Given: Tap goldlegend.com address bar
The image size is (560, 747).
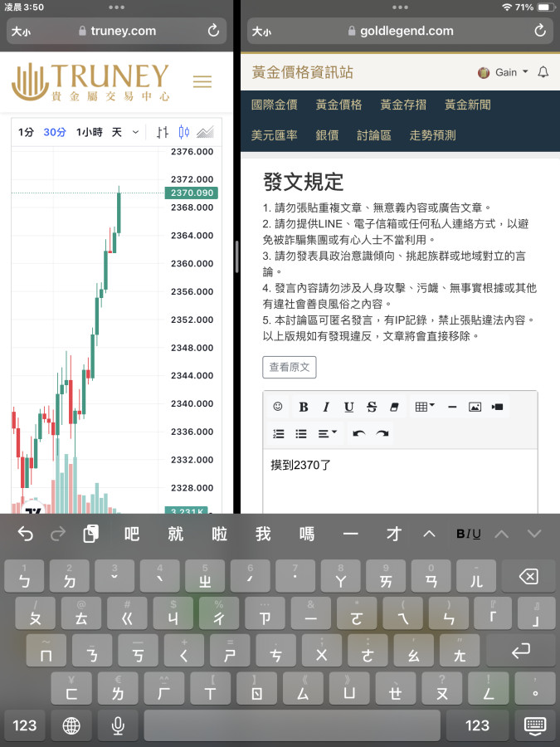Looking at the screenshot, I should click(x=400, y=31).
